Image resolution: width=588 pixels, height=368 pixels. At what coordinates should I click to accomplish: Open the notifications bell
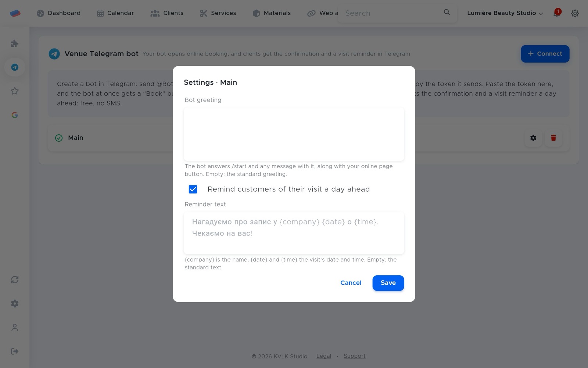click(557, 13)
